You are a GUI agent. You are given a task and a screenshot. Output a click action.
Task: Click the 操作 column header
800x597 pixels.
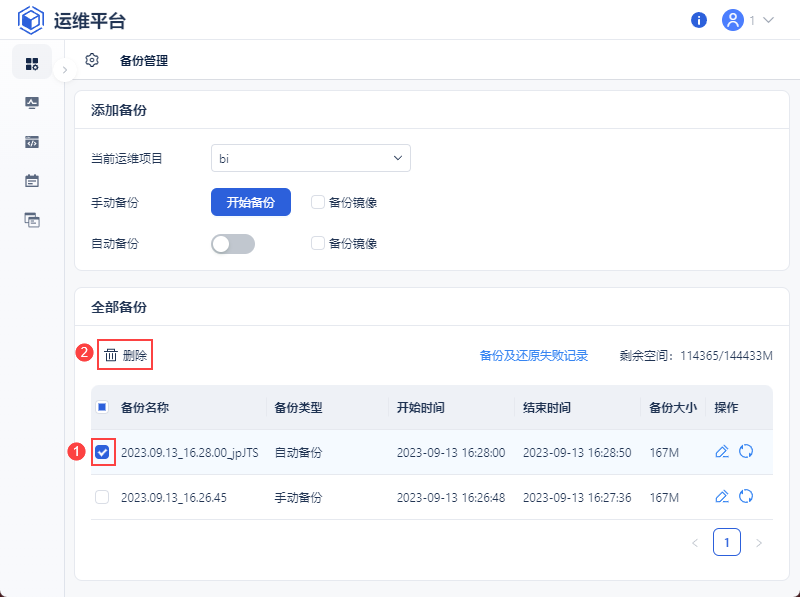pyautogui.click(x=726, y=407)
